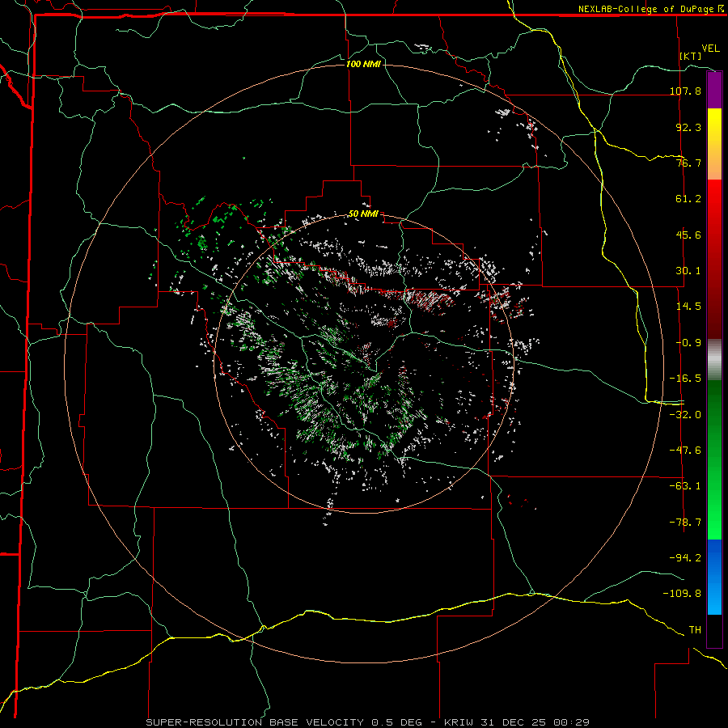Select the -32.0 velocity scale value
This screenshot has height=728, width=728.
[x=685, y=415]
